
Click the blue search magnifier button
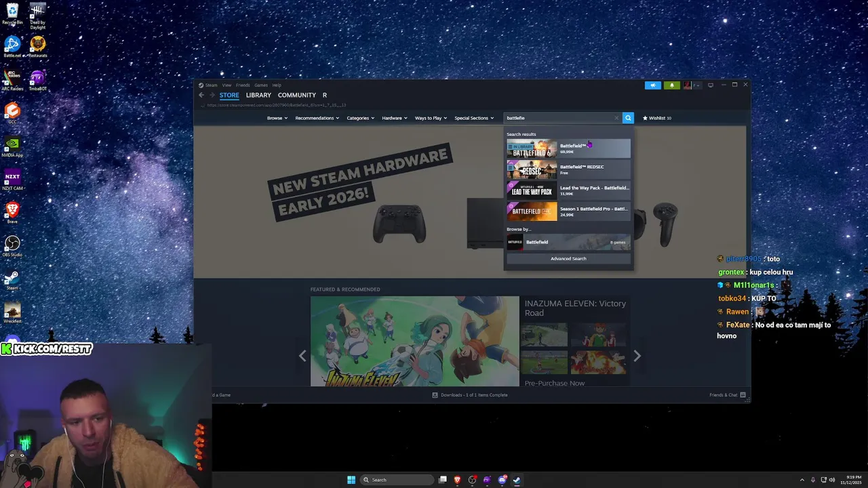tap(628, 118)
